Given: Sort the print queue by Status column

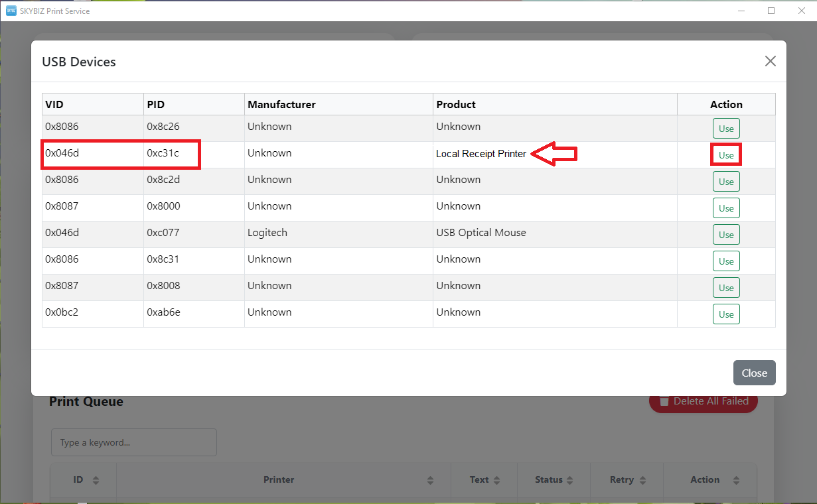Looking at the screenshot, I should pos(571,480).
